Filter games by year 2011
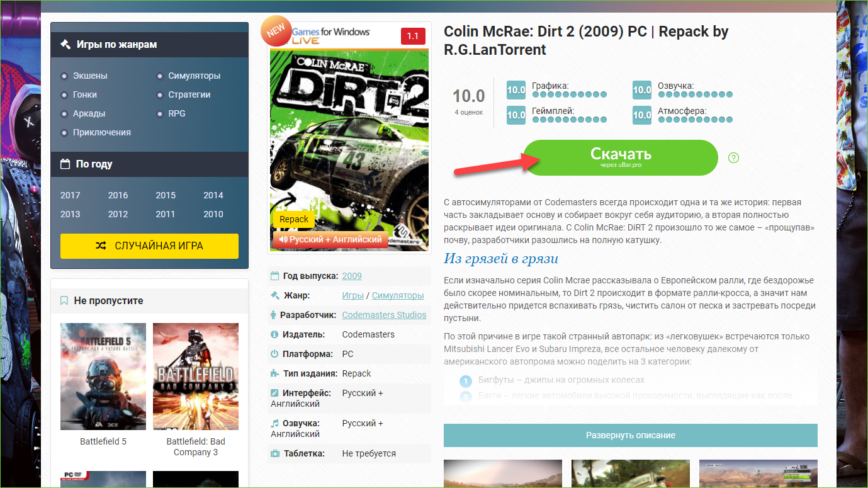 tap(166, 214)
